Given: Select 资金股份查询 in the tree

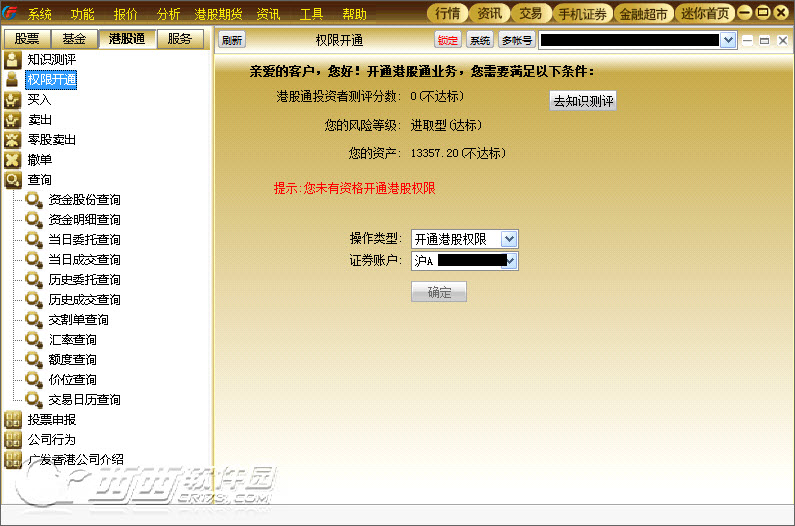Looking at the screenshot, I should pyautogui.click(x=84, y=200).
